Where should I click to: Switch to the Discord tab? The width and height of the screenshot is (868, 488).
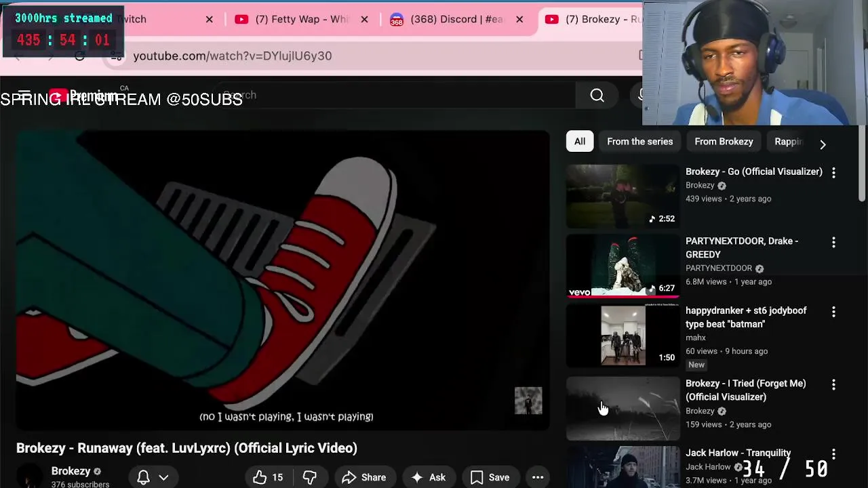[447, 19]
